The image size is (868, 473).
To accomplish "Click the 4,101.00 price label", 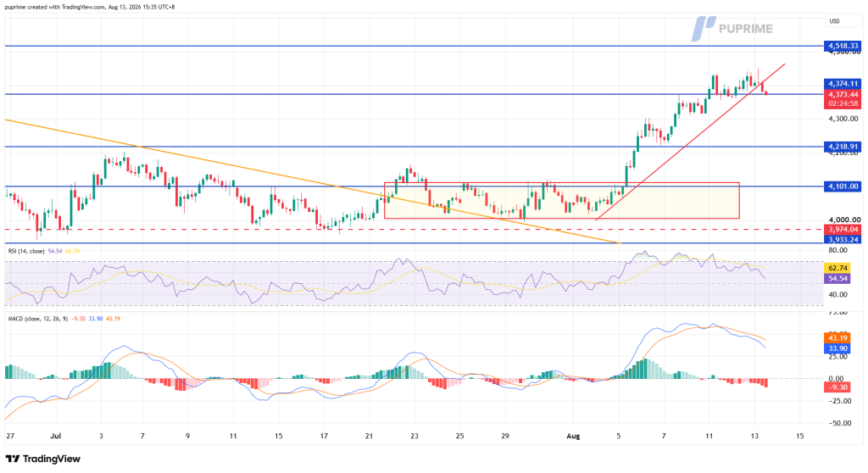I will (x=843, y=186).
